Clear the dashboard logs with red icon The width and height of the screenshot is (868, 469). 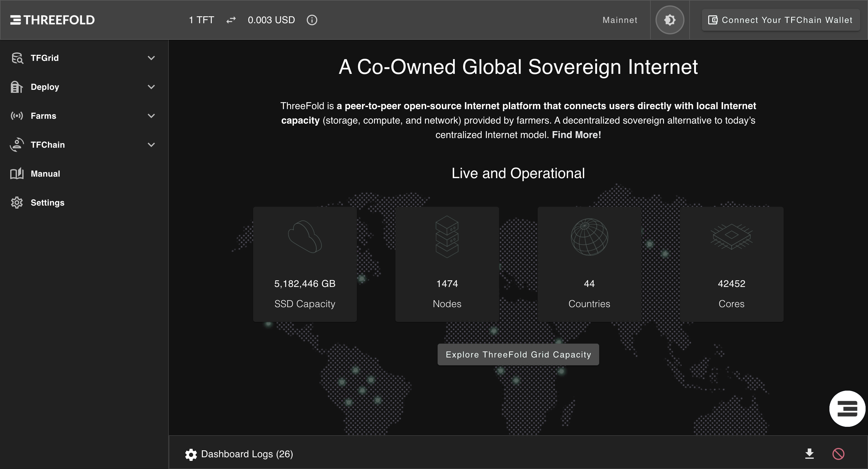(838, 454)
